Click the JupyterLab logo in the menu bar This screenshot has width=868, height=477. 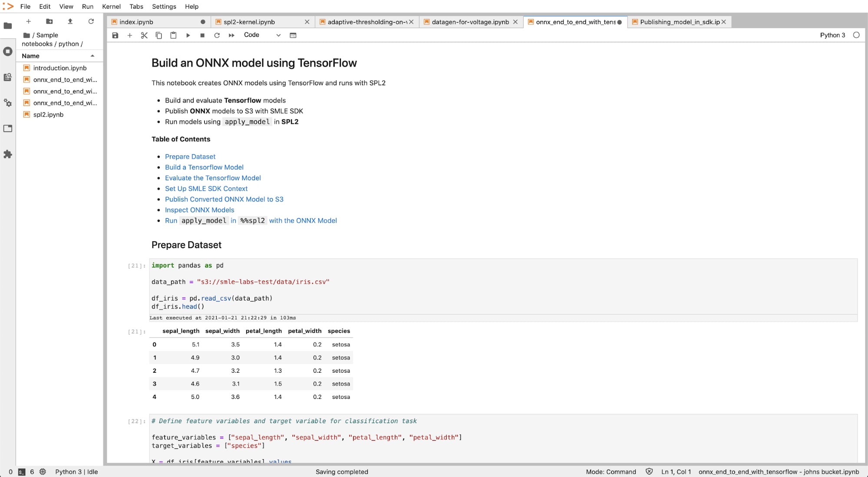point(8,6)
